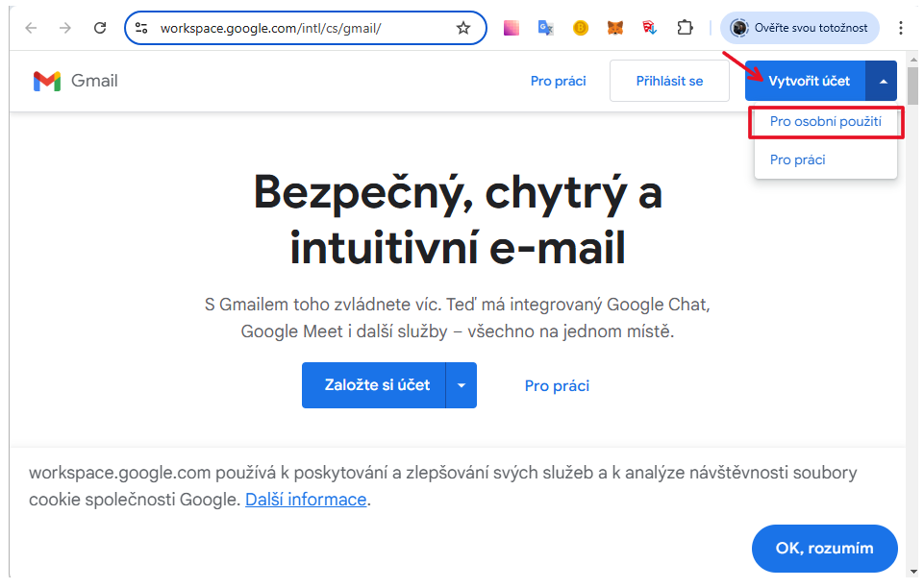Open the Google Translate extension
The width and height of the screenshot is (924, 588).
545,28
